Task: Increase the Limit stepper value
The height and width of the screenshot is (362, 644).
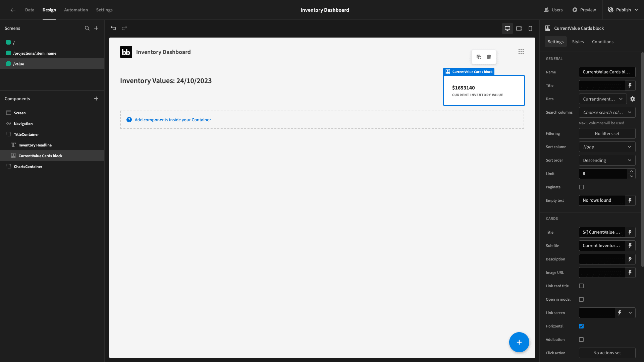Action: 632,171
